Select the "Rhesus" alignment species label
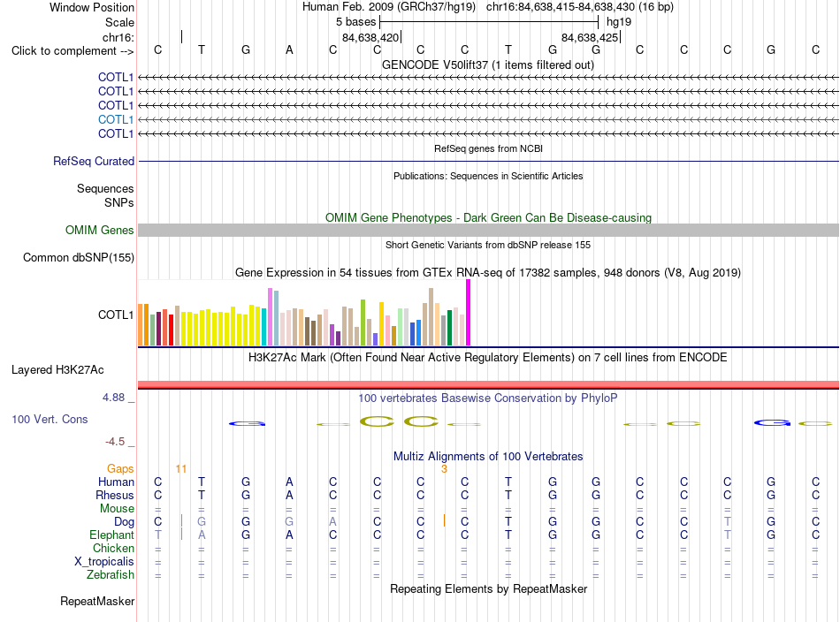Screen dimensions: 840x622 pyautogui.click(x=115, y=495)
